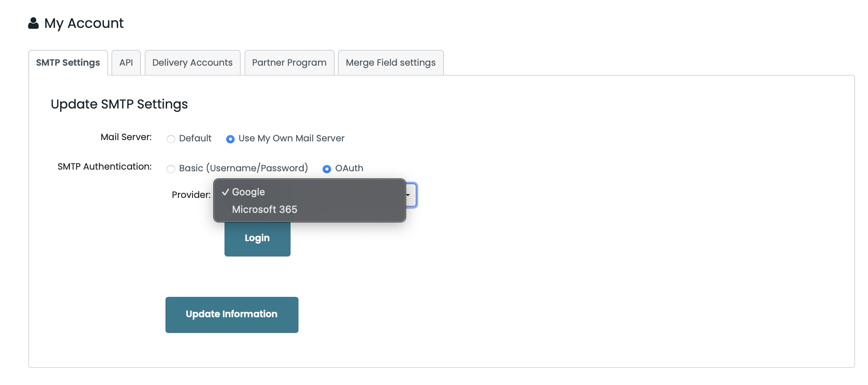Click the SMTP Authentication label

click(x=104, y=166)
